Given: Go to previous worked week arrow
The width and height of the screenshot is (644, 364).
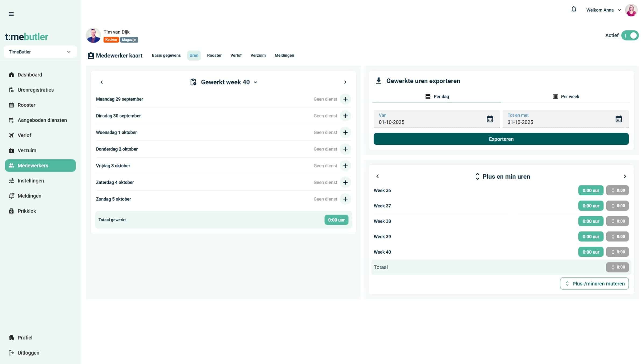Looking at the screenshot, I should [102, 82].
